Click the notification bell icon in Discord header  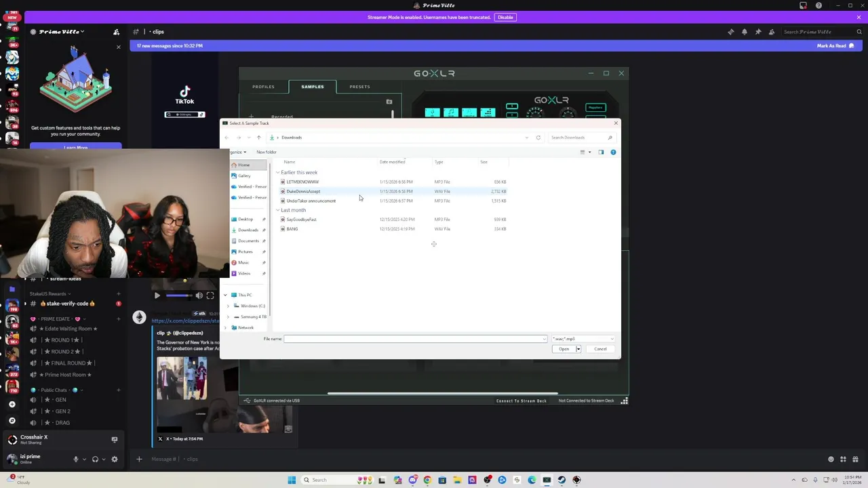click(745, 32)
